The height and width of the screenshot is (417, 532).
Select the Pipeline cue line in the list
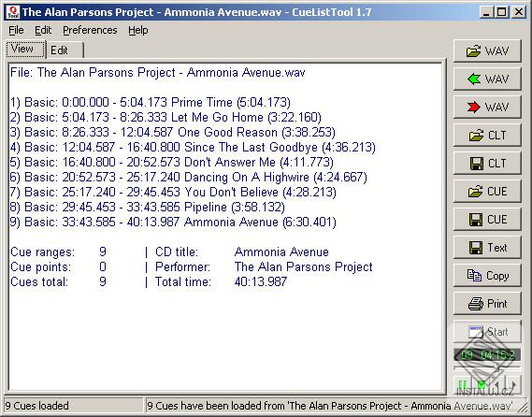pyautogui.click(x=148, y=207)
